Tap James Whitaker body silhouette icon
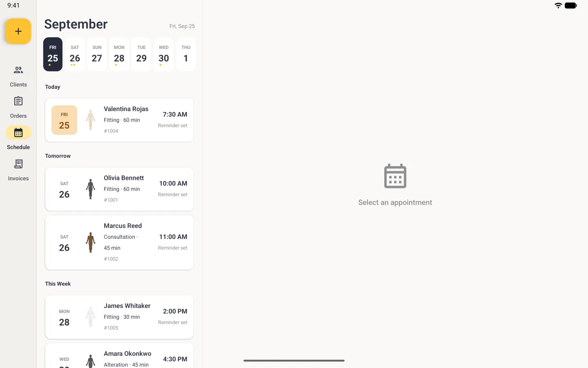The width and height of the screenshot is (588, 368). pyautogui.click(x=91, y=317)
